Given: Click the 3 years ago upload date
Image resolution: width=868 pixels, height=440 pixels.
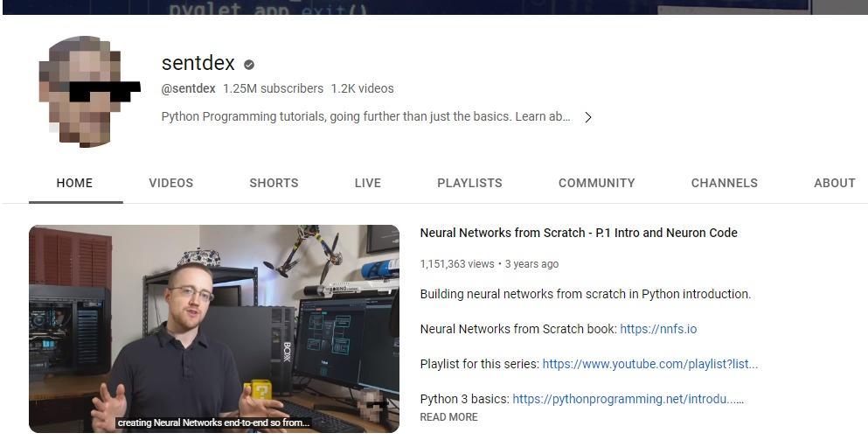Looking at the screenshot, I should 531,264.
